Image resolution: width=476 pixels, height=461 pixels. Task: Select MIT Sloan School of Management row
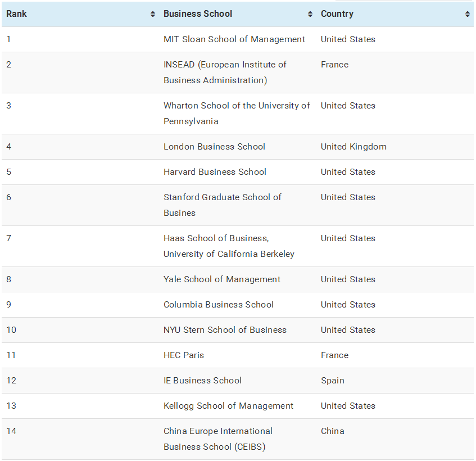(234, 39)
